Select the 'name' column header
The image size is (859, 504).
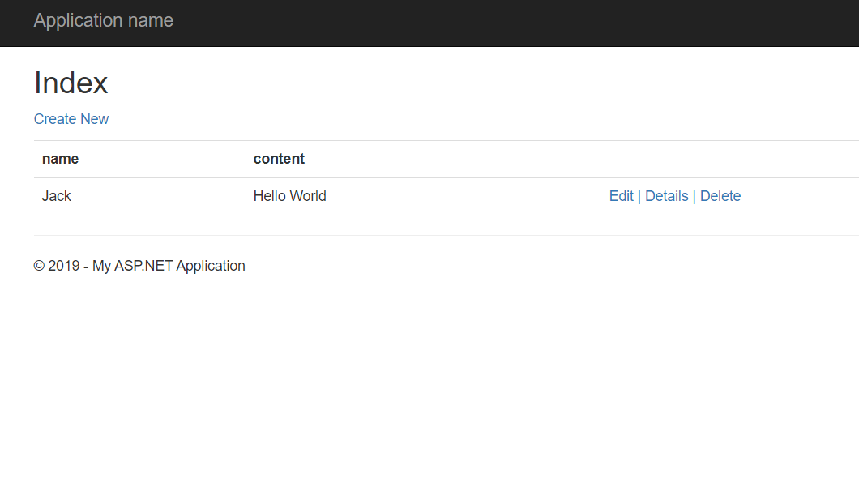60,159
